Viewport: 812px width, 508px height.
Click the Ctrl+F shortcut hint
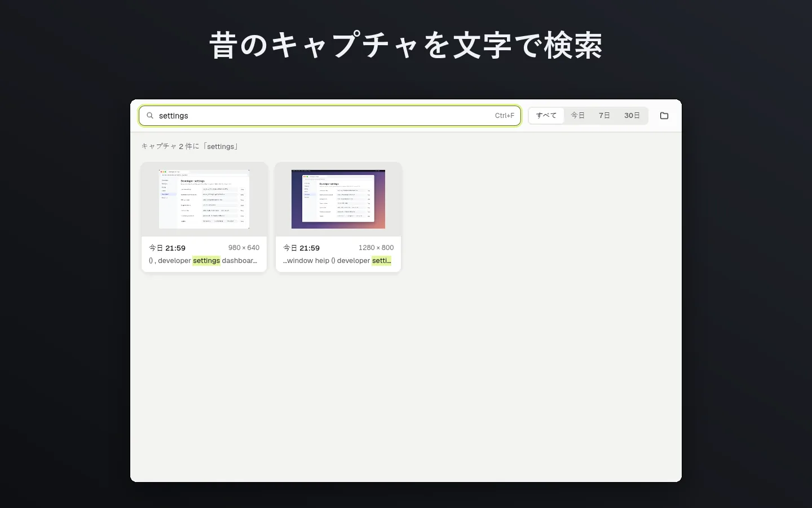tap(505, 116)
